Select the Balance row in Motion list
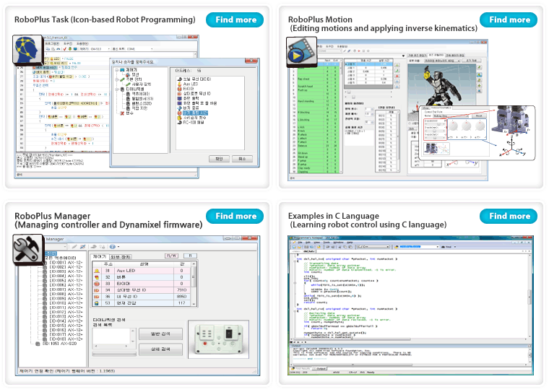The height and width of the screenshot is (392, 549). 316,146
